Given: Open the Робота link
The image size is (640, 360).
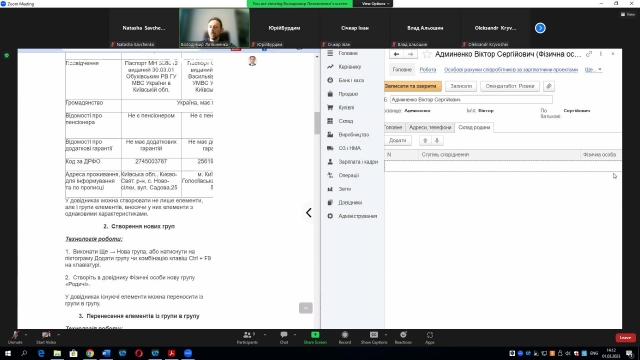Looking at the screenshot, I should 428,70.
